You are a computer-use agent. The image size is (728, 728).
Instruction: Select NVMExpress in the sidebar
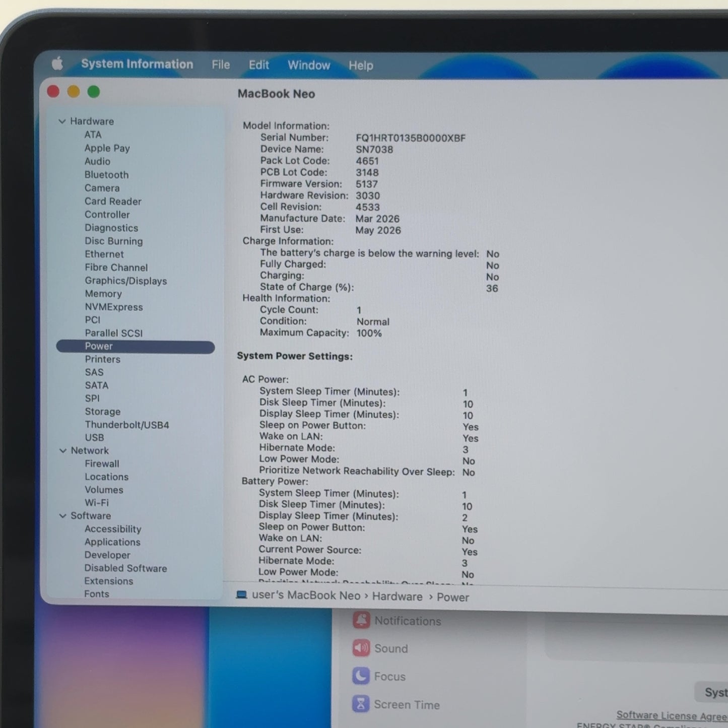click(113, 307)
